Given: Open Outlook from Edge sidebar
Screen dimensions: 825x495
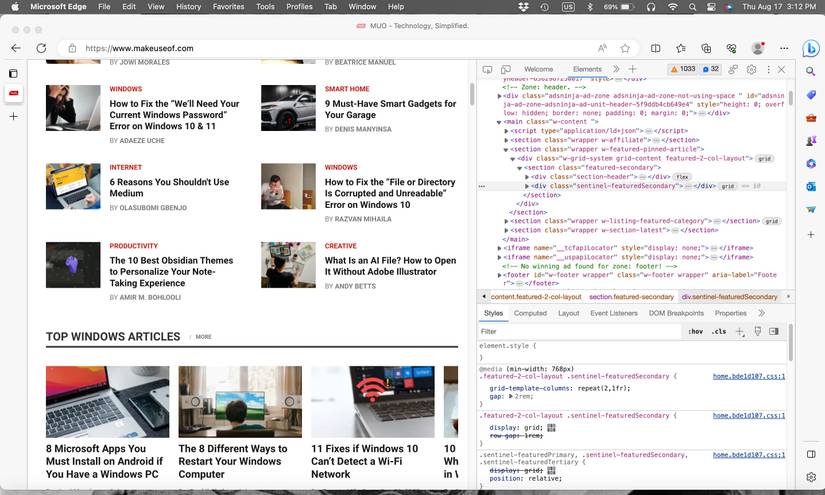Looking at the screenshot, I should [811, 186].
